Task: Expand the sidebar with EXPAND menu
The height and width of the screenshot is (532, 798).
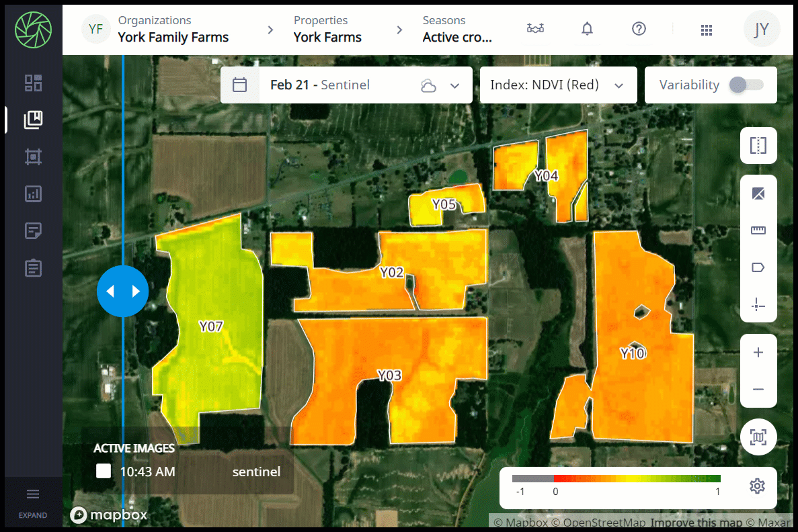Action: (33, 502)
